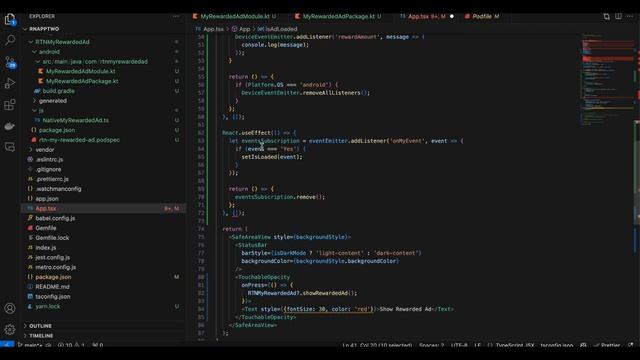Select App.tsx in explorer tree
The image size is (640, 360).
point(104,209)
